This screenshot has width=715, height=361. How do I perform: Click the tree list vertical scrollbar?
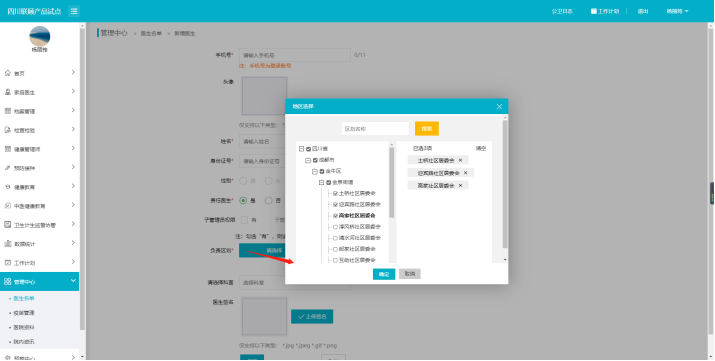392,182
